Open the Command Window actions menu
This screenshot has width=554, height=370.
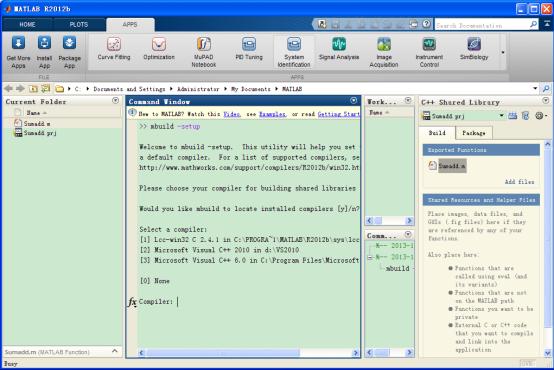click(353, 101)
